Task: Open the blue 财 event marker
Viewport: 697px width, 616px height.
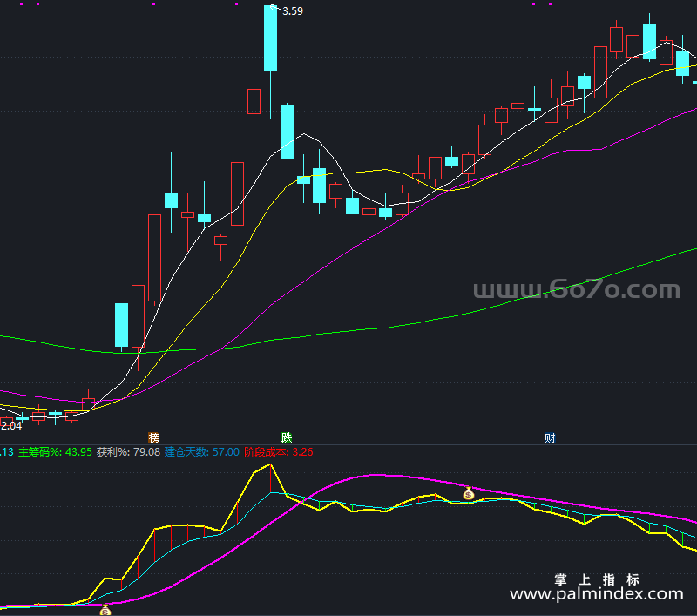Action: (x=550, y=437)
